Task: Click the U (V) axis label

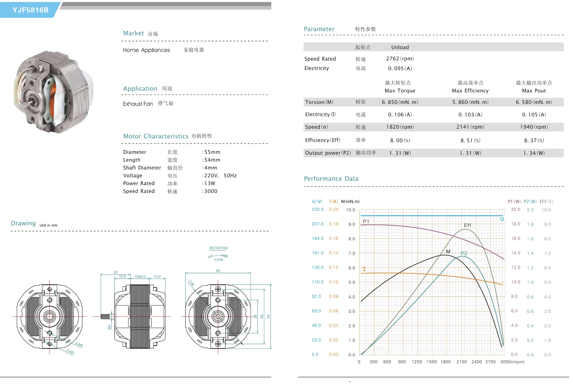Action: [x=317, y=202]
